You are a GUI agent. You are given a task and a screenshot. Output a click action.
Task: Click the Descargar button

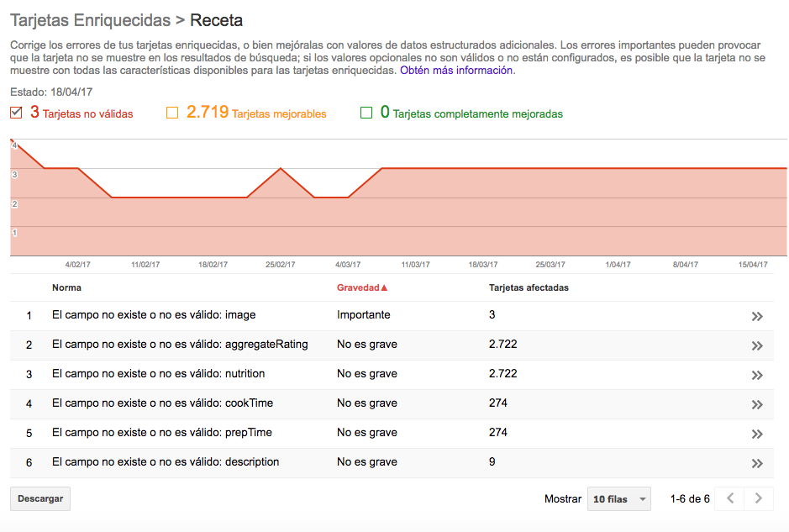[40, 498]
